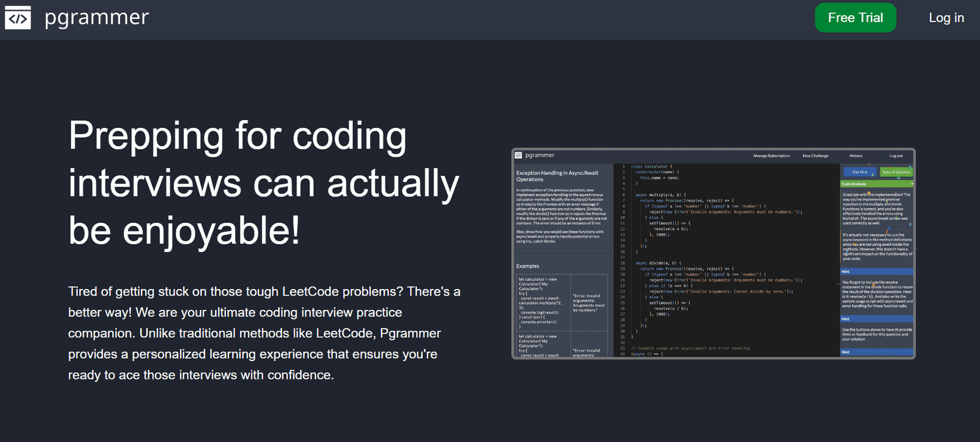
Task: Click Log out in the preview navbar
Action: [x=895, y=156]
